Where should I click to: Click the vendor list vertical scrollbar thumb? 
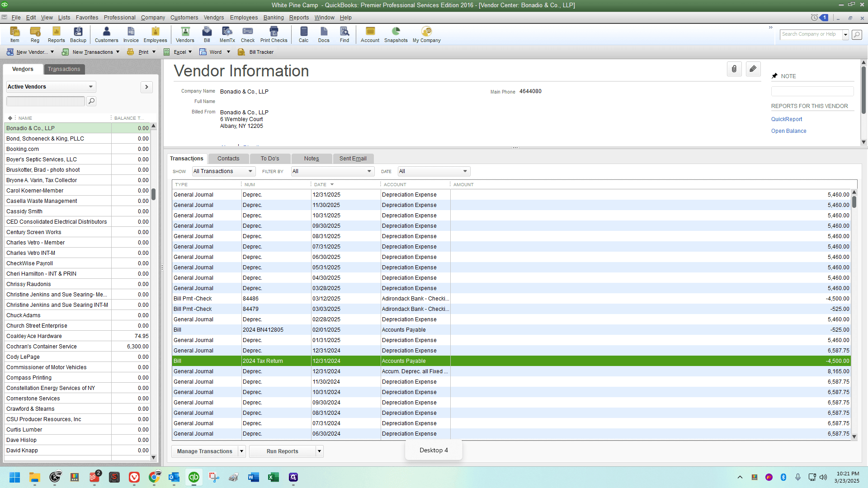(153, 194)
